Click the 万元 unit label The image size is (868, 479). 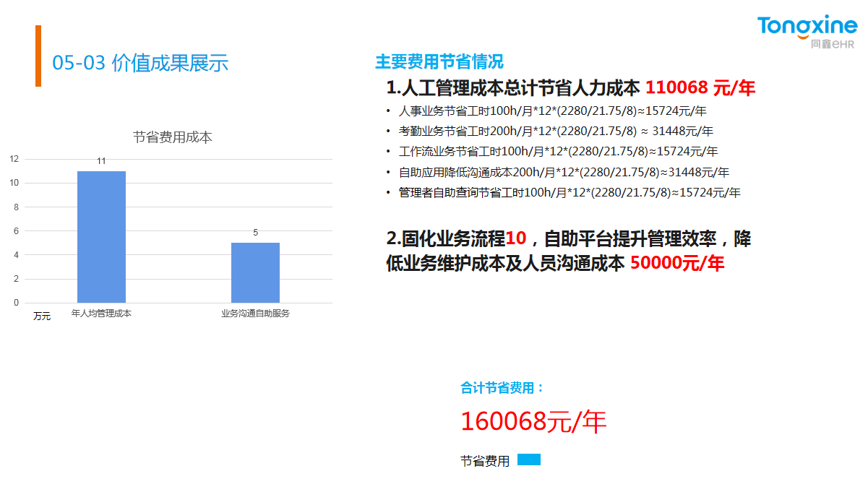pos(42,316)
